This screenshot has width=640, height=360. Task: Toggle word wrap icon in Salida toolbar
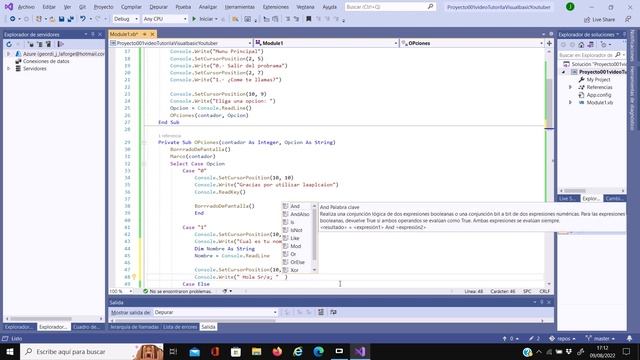tap(333, 312)
